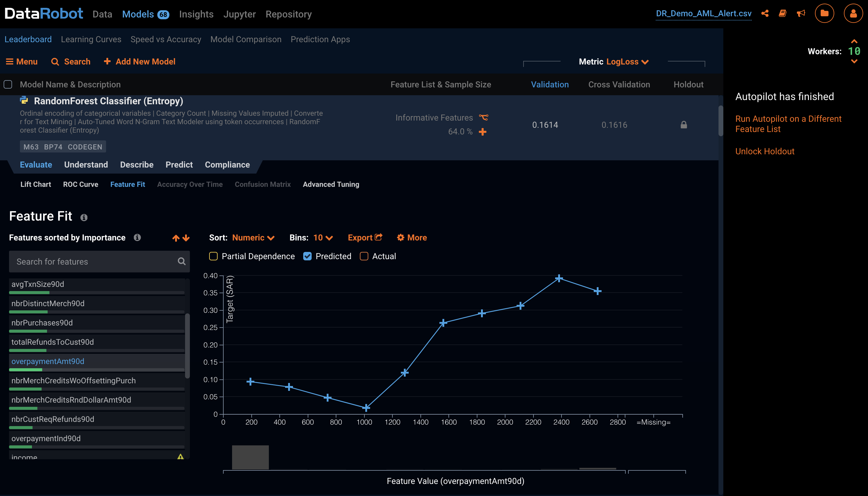868x496 pixels.
Task: Open the Numeric sort dropdown
Action: 254,237
